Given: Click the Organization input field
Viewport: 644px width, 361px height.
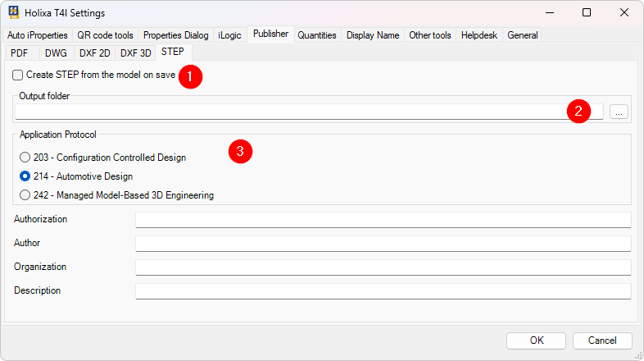Looking at the screenshot, I should (383, 267).
